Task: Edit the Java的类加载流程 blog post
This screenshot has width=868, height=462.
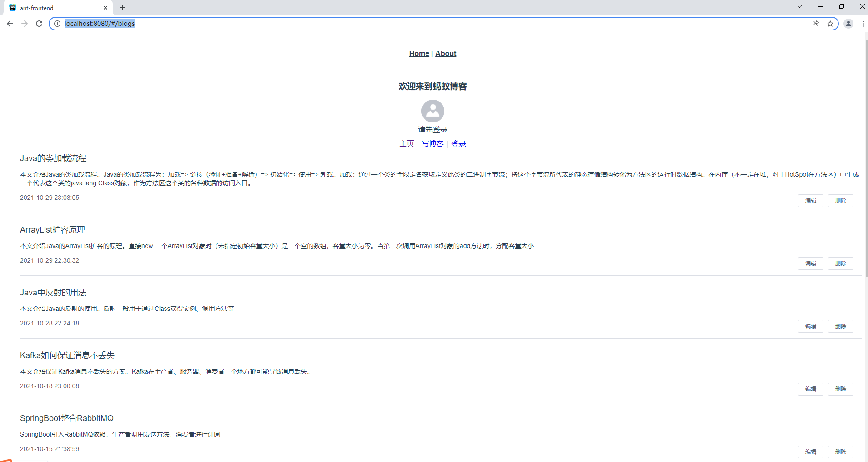Action: point(810,200)
